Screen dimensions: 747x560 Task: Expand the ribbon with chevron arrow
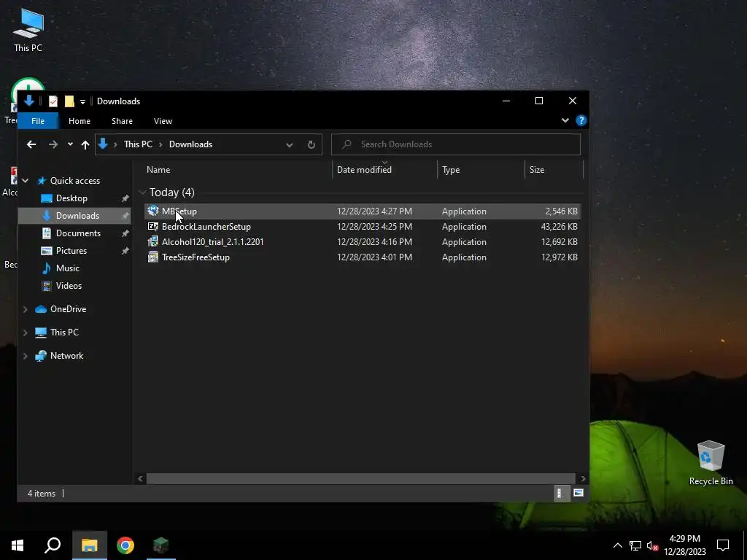point(565,120)
